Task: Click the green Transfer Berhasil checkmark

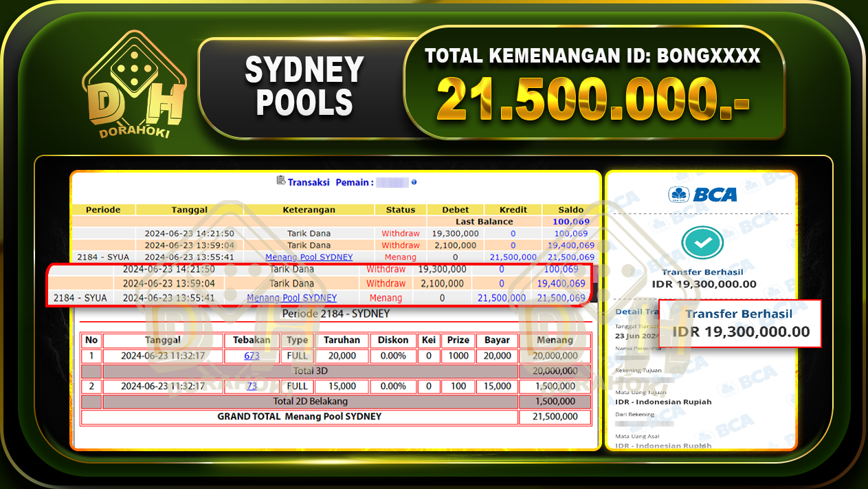Action: coord(702,243)
